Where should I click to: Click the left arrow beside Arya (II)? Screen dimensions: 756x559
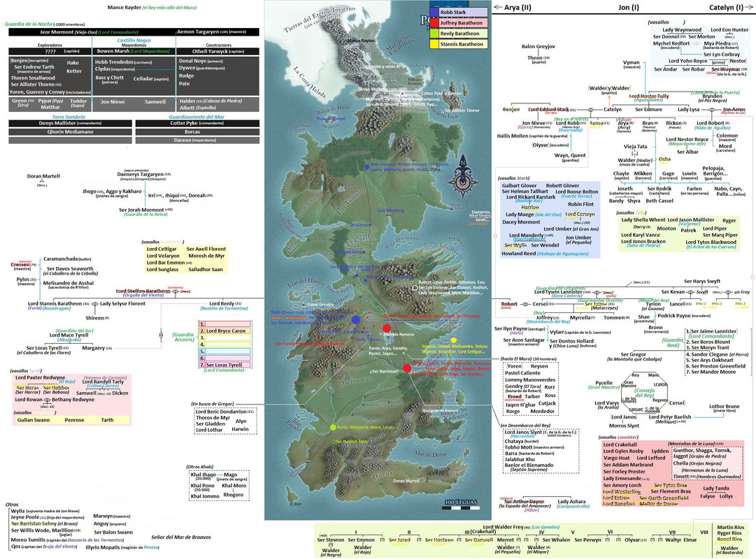498,7
